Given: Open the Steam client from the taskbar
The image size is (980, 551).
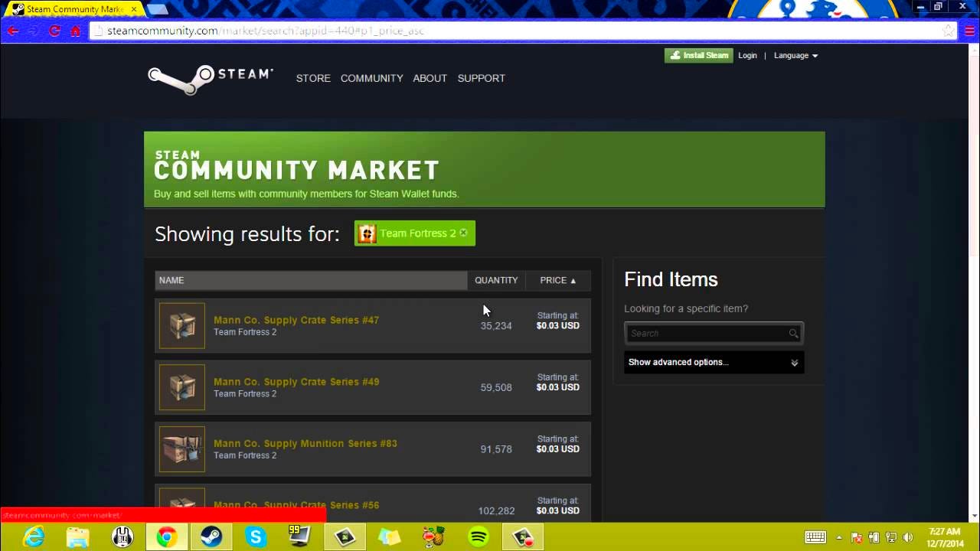Looking at the screenshot, I should [x=211, y=537].
